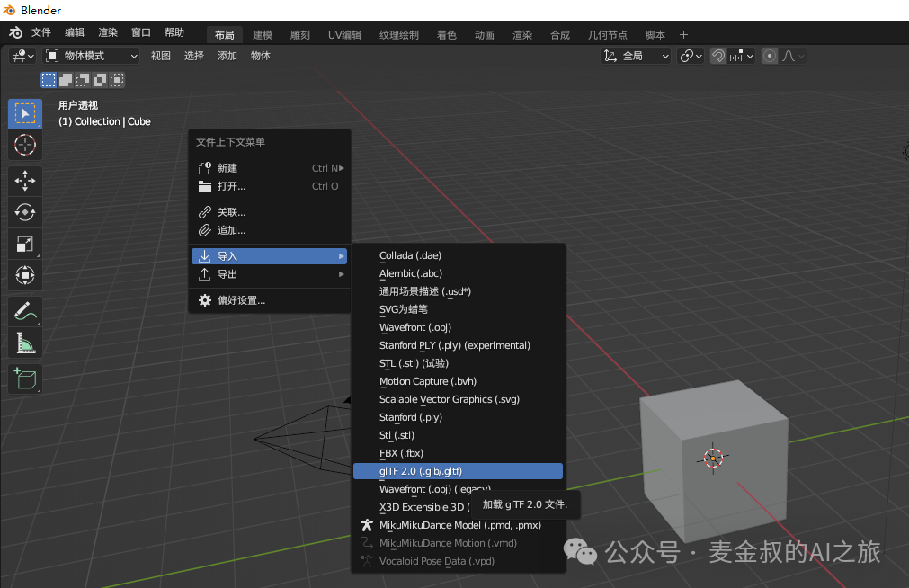This screenshot has height=588, width=909.
Task: Switch to the 雕刻 sculpting workspace tab
Action: tap(300, 35)
